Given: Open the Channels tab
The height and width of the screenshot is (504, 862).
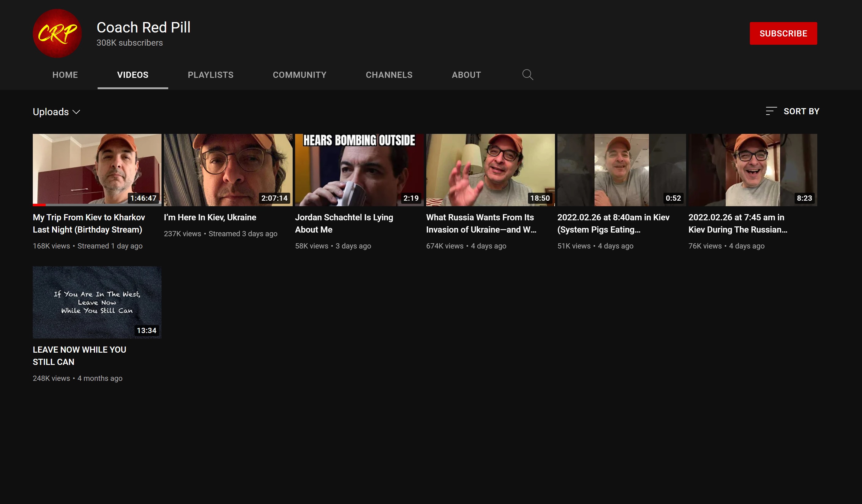Looking at the screenshot, I should point(389,75).
